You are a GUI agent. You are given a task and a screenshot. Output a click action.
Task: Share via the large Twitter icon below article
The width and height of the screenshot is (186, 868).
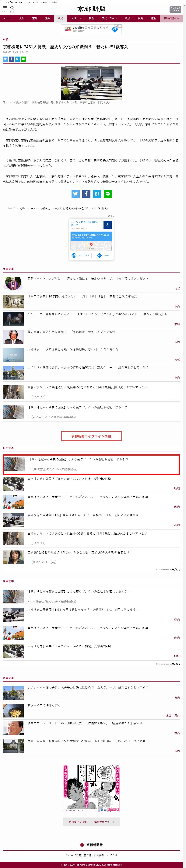75,194
